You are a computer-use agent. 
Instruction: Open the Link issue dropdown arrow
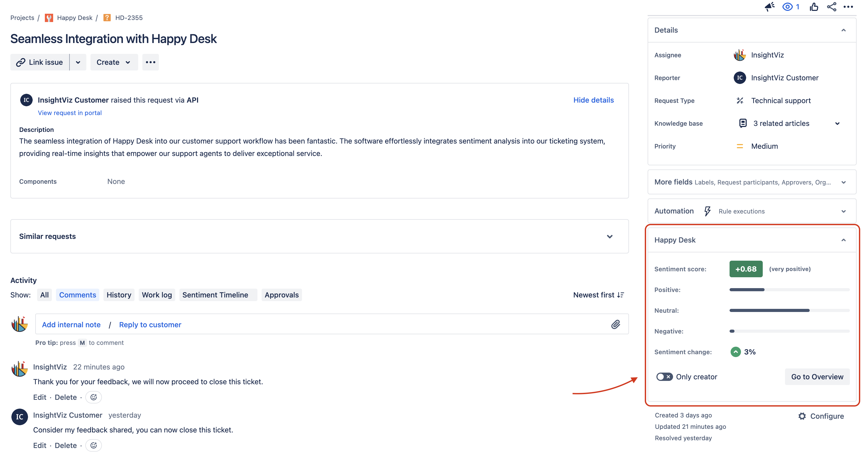point(78,62)
